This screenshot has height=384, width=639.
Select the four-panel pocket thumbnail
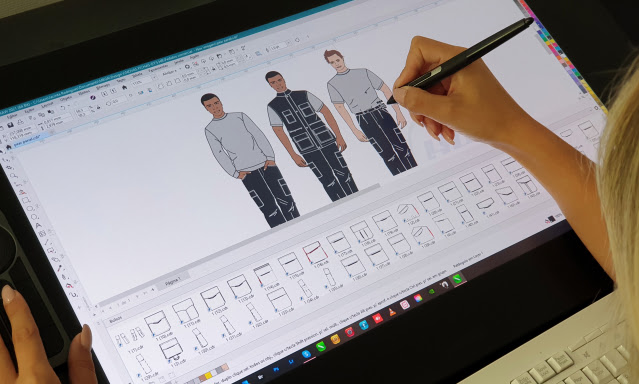point(185,311)
